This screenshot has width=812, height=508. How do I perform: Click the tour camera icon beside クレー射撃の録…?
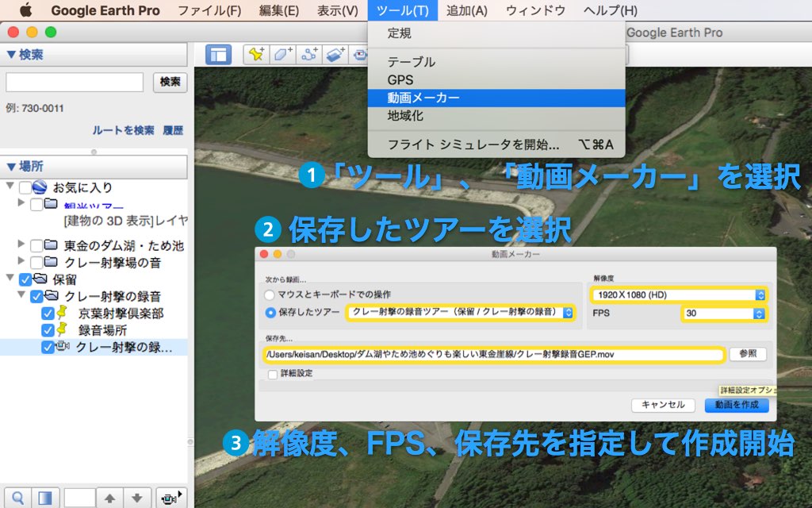62,346
